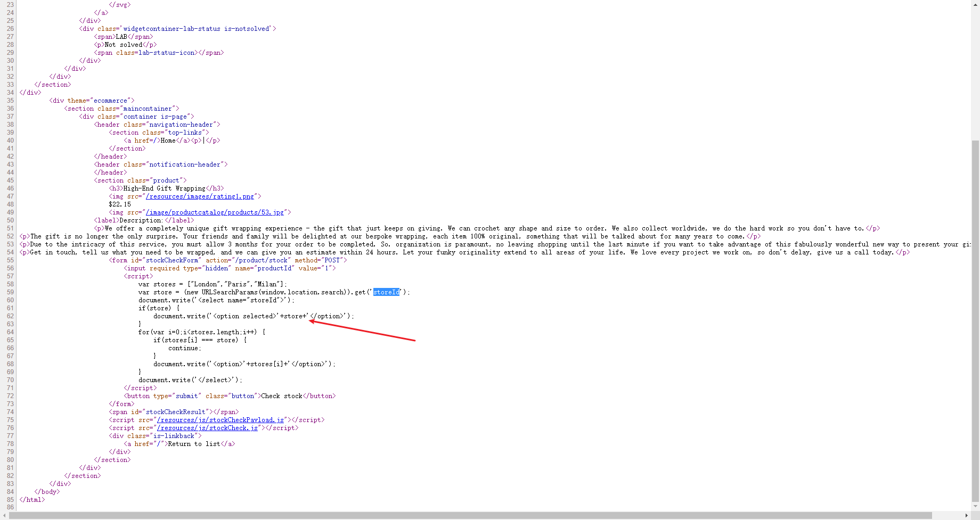The width and height of the screenshot is (980, 520).
Task: Click the horizontal scrollbar left arrow
Action: pyautogui.click(x=3, y=515)
